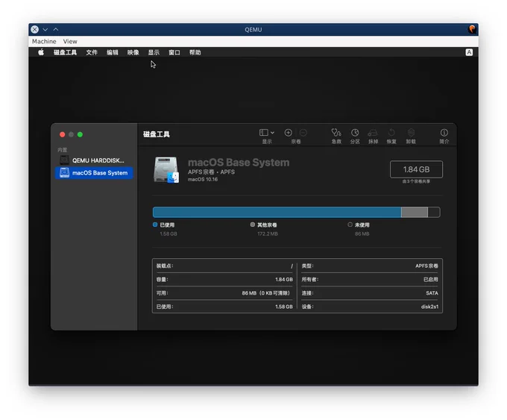Click 172.2 MB other volumes value
The height and width of the screenshot is (420, 507).
[268, 234]
